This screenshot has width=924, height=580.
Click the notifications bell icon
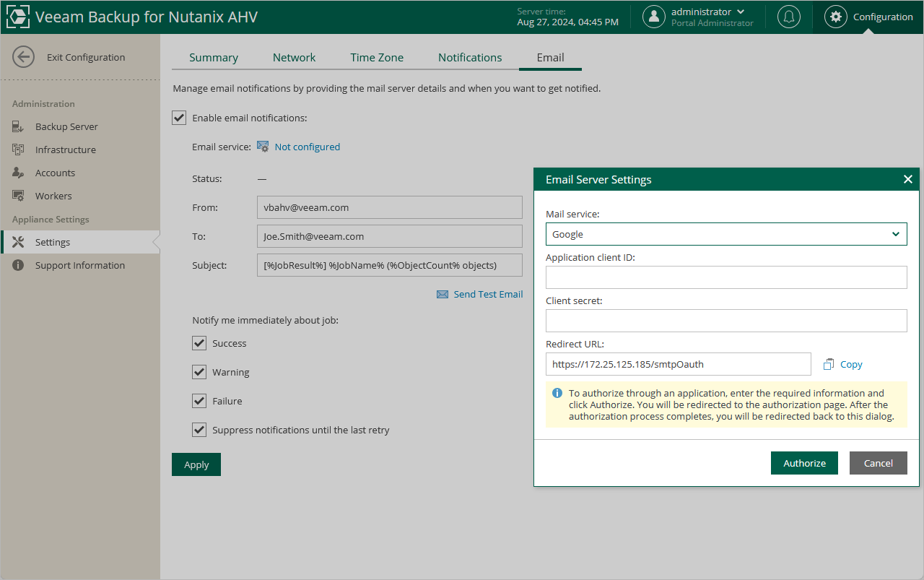pos(788,17)
